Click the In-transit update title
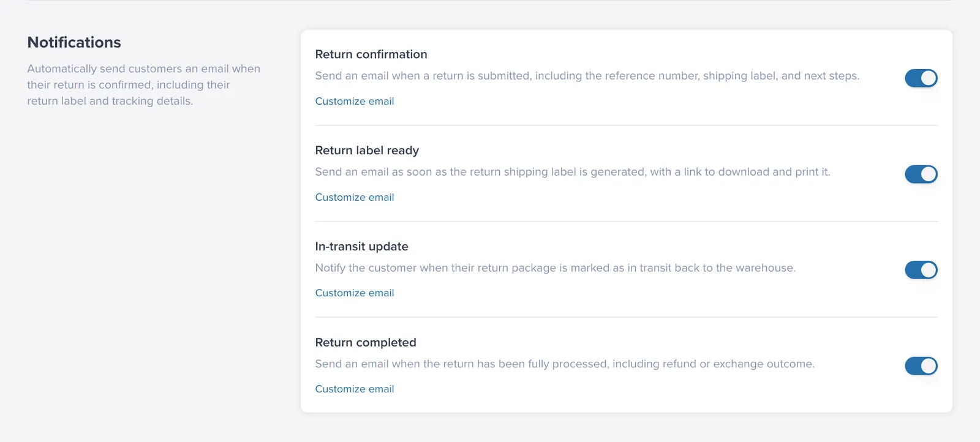980x442 pixels. [361, 247]
